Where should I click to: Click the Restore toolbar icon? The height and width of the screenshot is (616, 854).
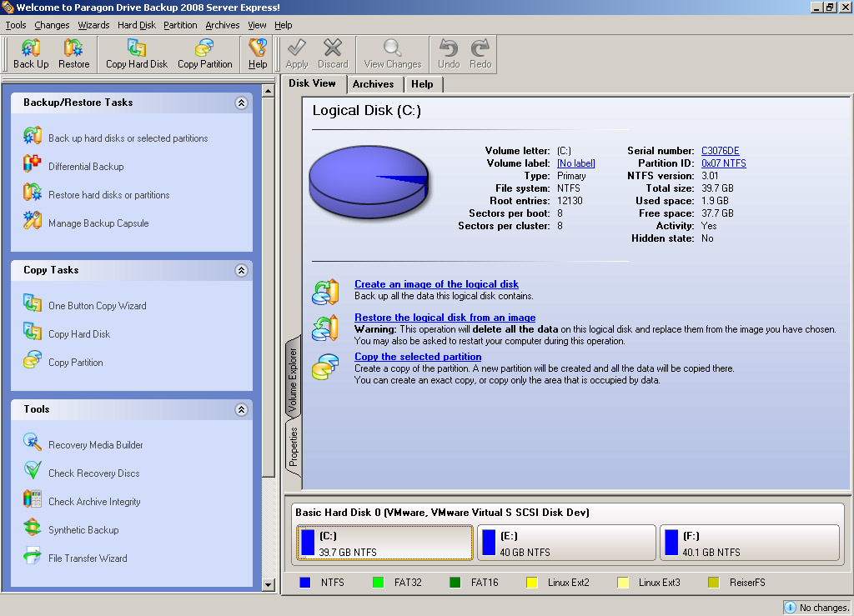[73, 48]
